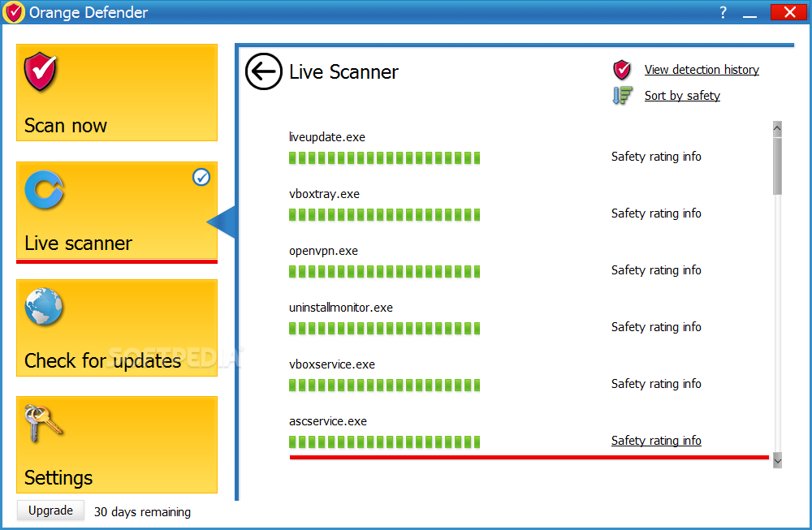Viewport: 812px width, 530px height.
Task: Open Safety rating info for openvpn.exe
Action: pyautogui.click(x=656, y=270)
